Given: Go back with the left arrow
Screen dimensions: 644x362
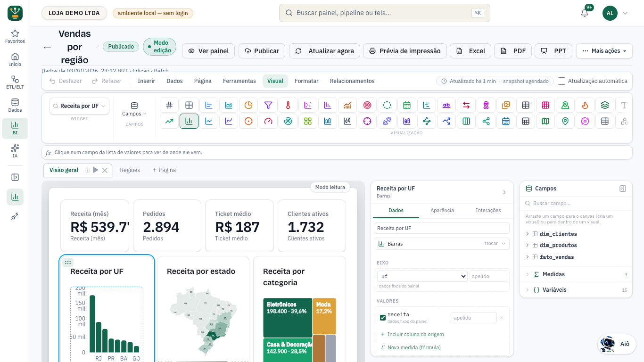Looking at the screenshot, I should (47, 47).
